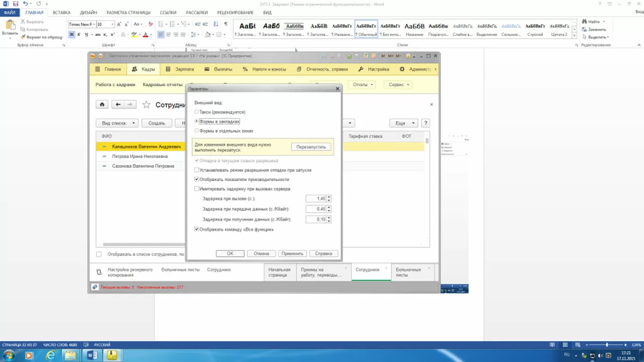Toggle bold formatting (Ж) in the ribbon
The image size is (644, 362).
coord(72,35)
